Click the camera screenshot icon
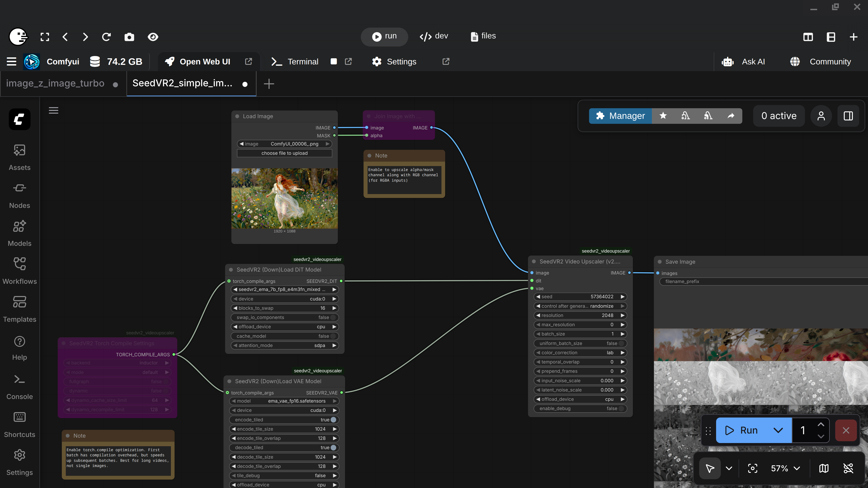Screen dimensions: 868x488 129,37
